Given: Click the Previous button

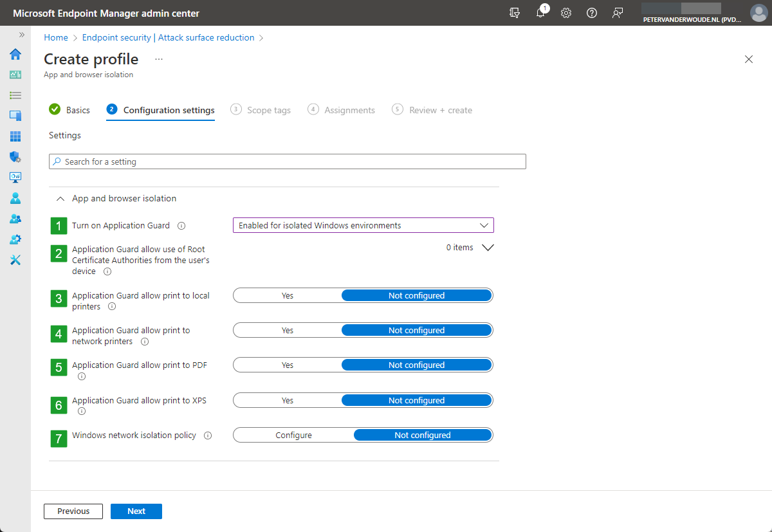Looking at the screenshot, I should click(73, 511).
